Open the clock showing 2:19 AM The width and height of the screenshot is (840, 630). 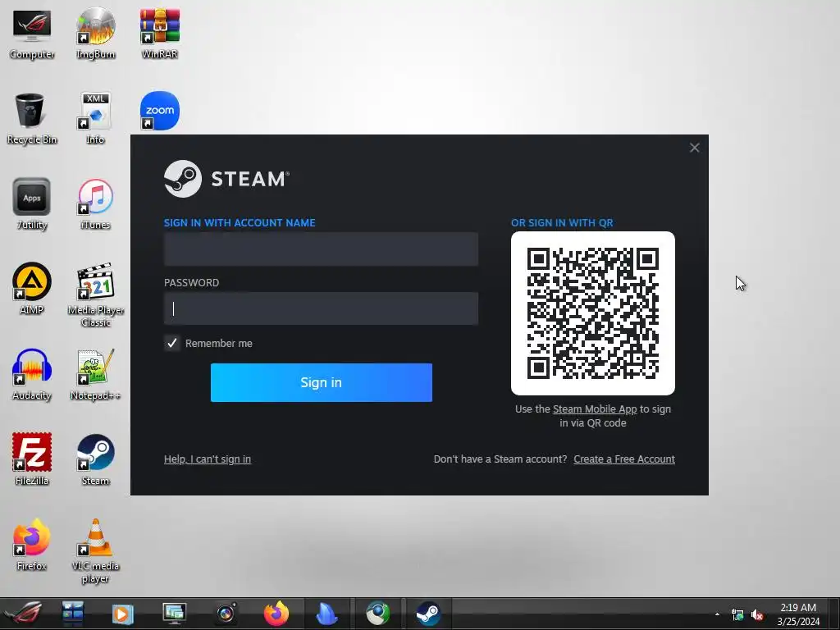tap(798, 614)
